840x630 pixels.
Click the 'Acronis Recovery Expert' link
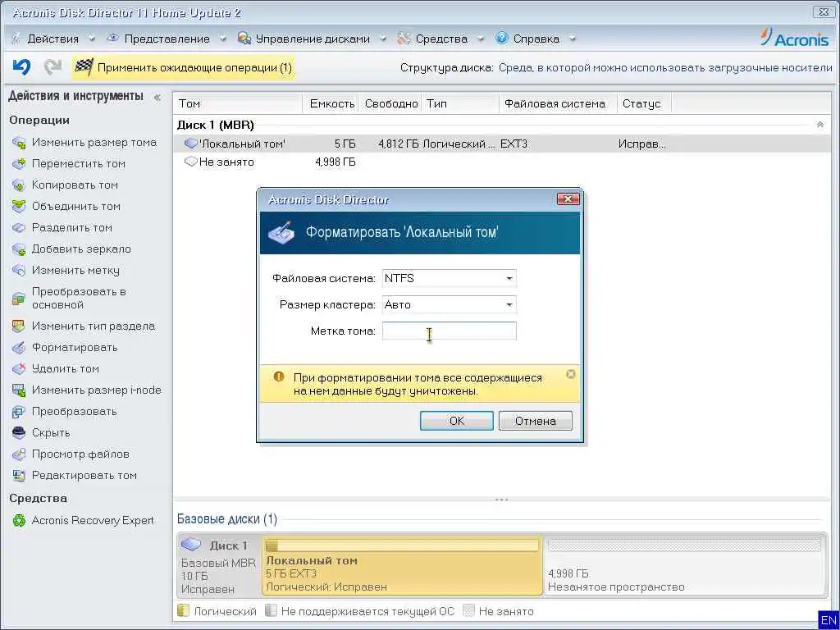click(92, 520)
